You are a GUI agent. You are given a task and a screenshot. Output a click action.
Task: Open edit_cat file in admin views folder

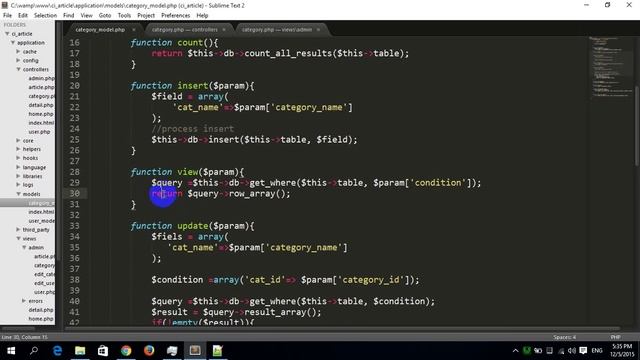[x=44, y=274]
